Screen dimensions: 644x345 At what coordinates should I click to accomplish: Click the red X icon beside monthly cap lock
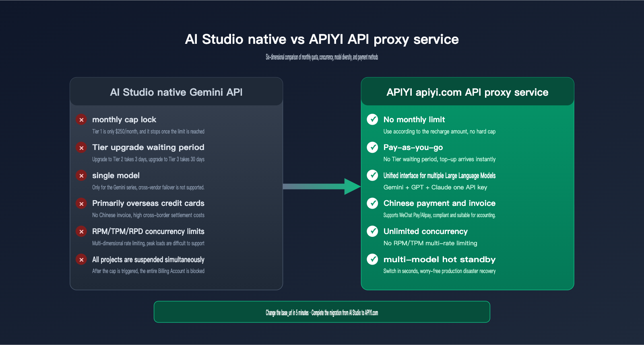point(81,120)
